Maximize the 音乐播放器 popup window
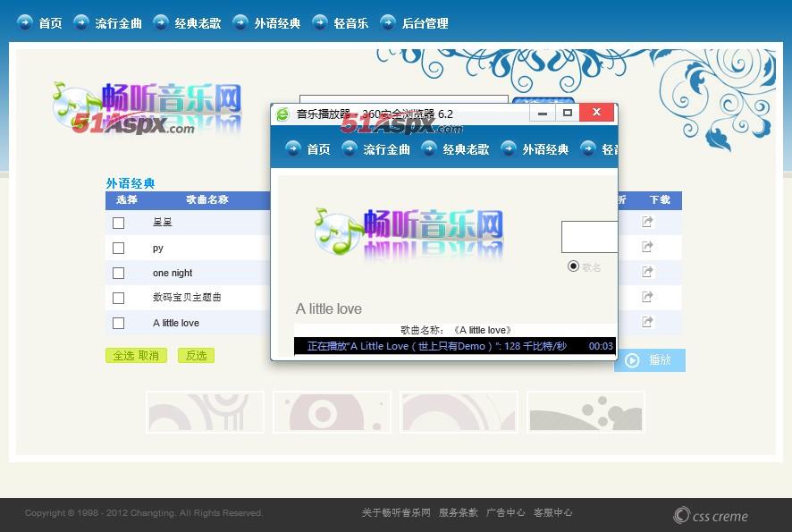This screenshot has height=532, width=792. (568, 114)
